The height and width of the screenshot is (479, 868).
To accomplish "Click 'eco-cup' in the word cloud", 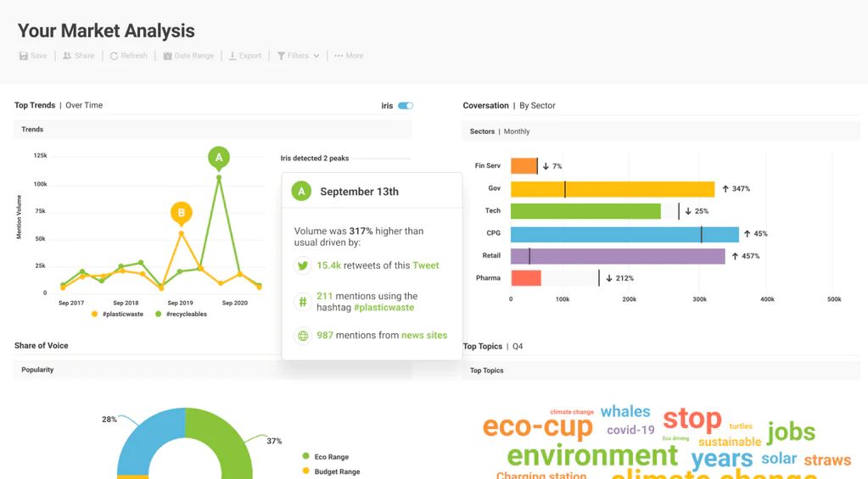I will click(538, 426).
